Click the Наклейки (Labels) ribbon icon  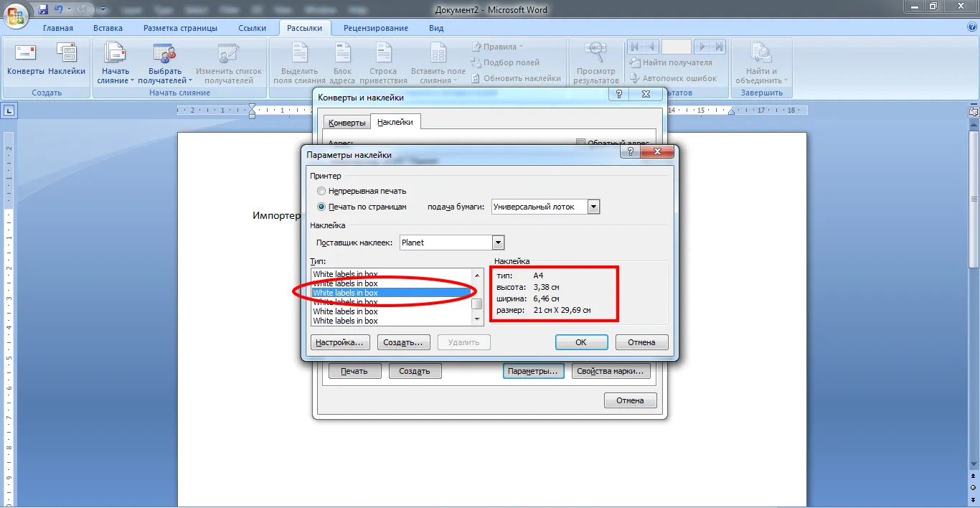pyautogui.click(x=67, y=60)
